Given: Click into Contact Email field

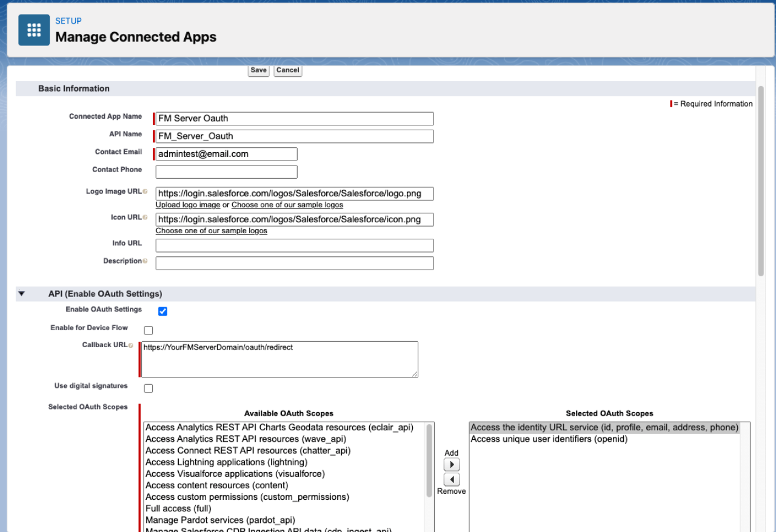Looking at the screenshot, I should [x=227, y=154].
